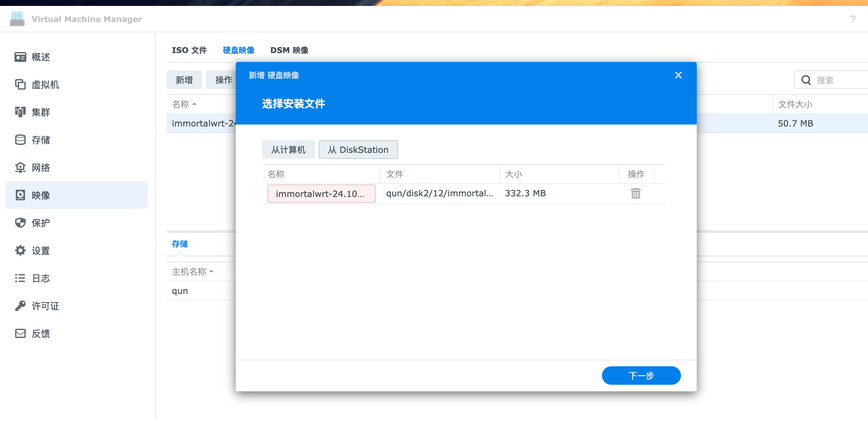The height and width of the screenshot is (421, 868).
Task: Switch to the ISO 文件 tab
Action: 189,50
